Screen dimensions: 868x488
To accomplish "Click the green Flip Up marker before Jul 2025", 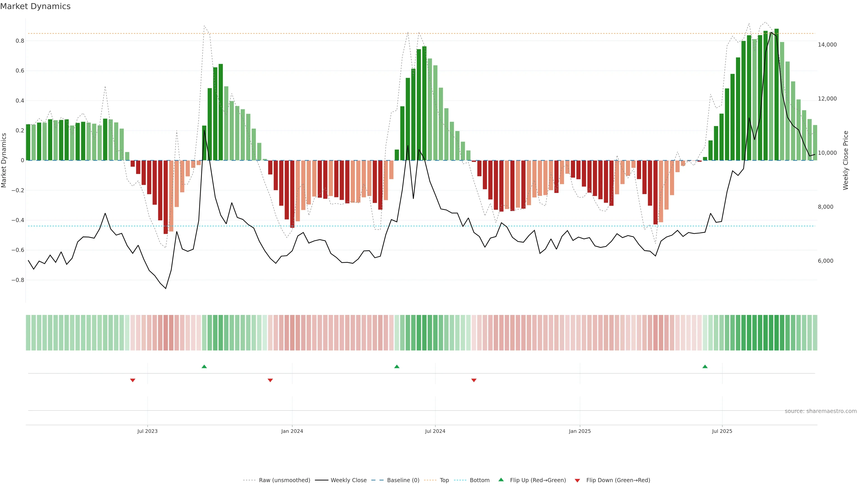I will click(705, 366).
